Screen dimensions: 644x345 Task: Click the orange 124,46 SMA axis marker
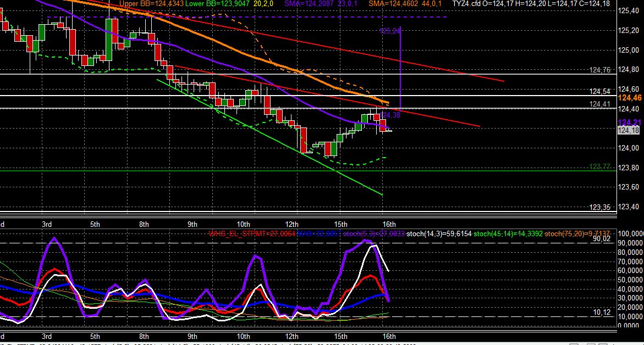pyautogui.click(x=630, y=98)
